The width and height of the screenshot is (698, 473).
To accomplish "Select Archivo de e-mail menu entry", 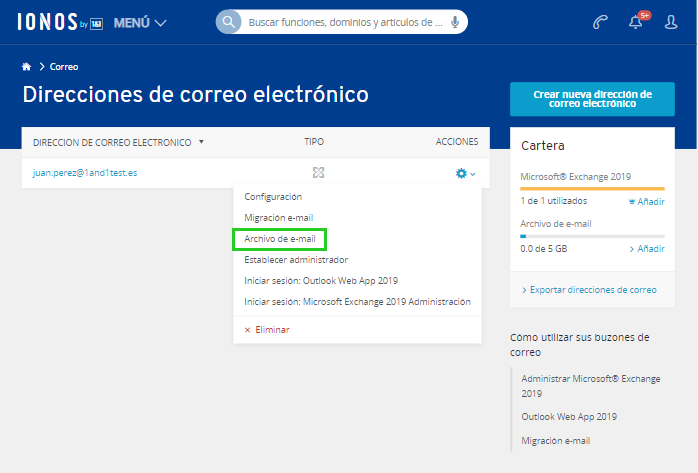I will [280, 239].
